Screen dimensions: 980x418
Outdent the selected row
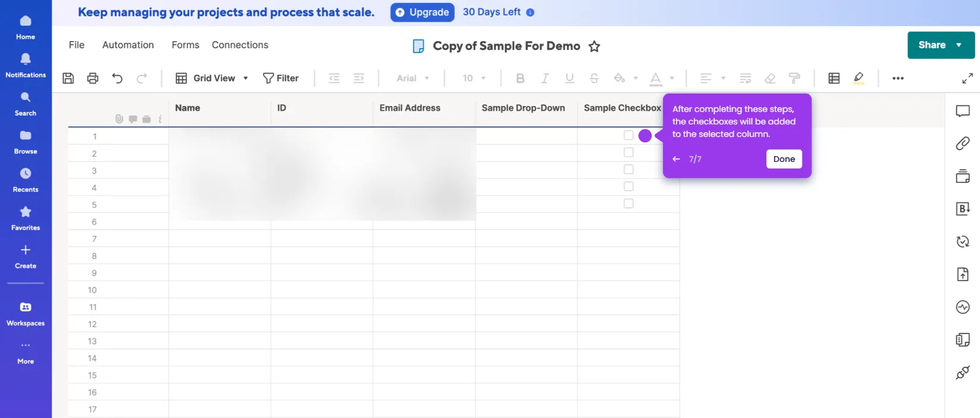coord(334,78)
